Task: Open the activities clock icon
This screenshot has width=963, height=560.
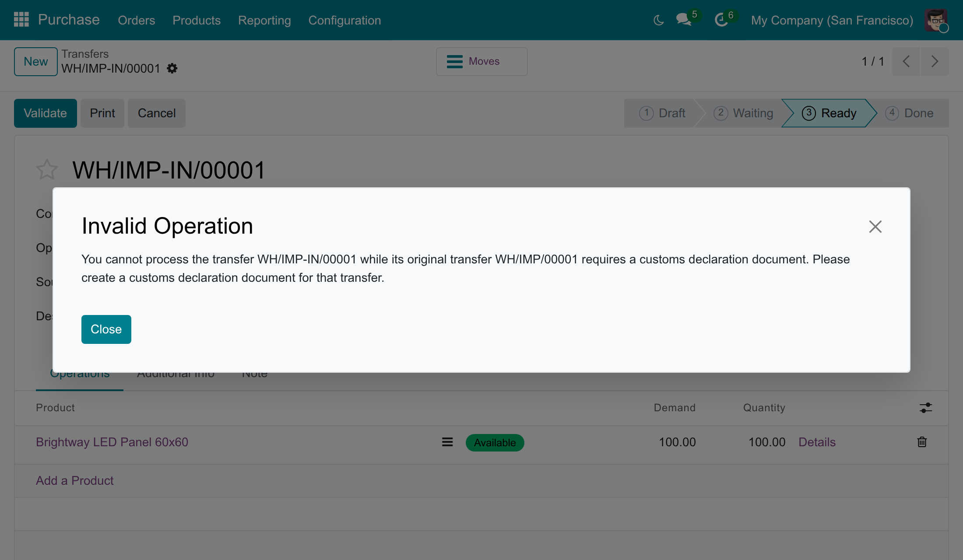Action: 721,20
